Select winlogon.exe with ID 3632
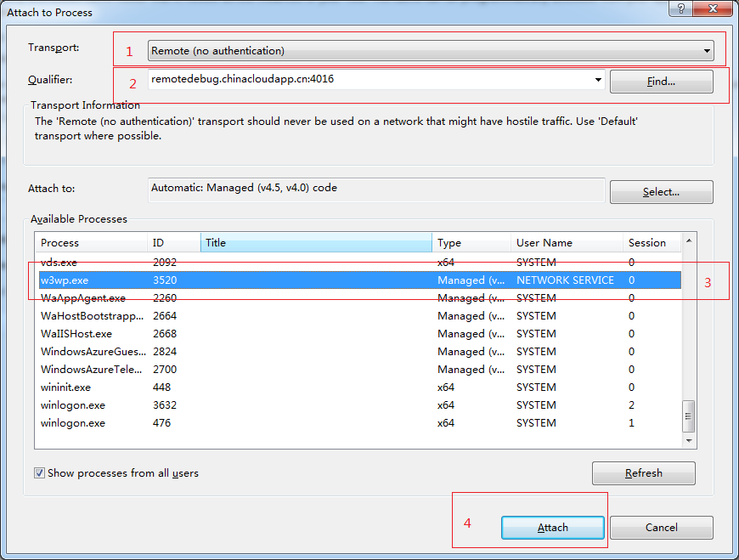 (x=360, y=405)
